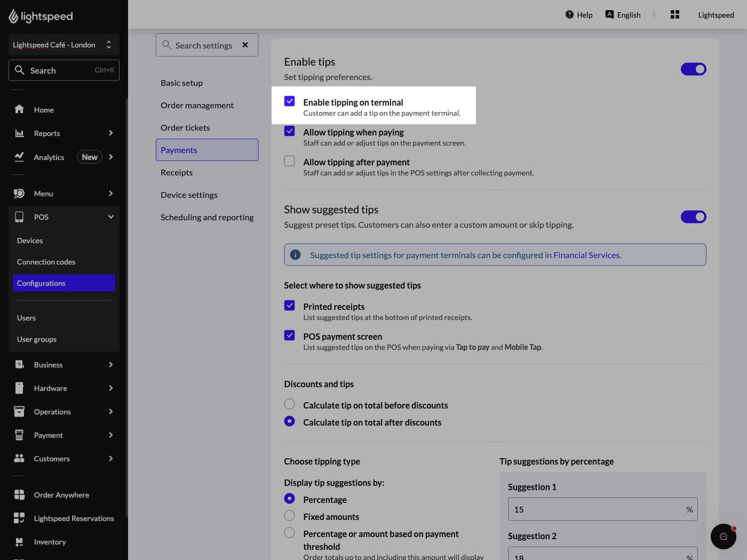Open Order Anywhere in the sidebar
747x560 pixels.
[x=61, y=494]
